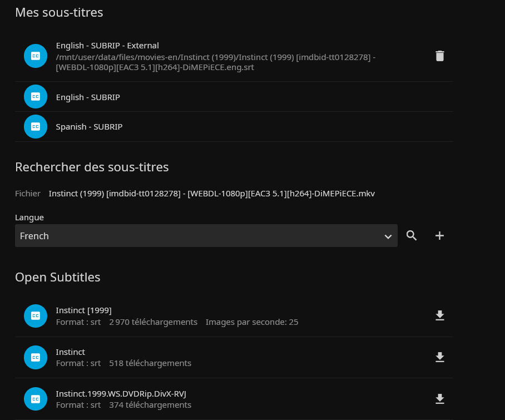Click the plus icon beside the search button
This screenshot has height=420, width=505.
pos(439,236)
